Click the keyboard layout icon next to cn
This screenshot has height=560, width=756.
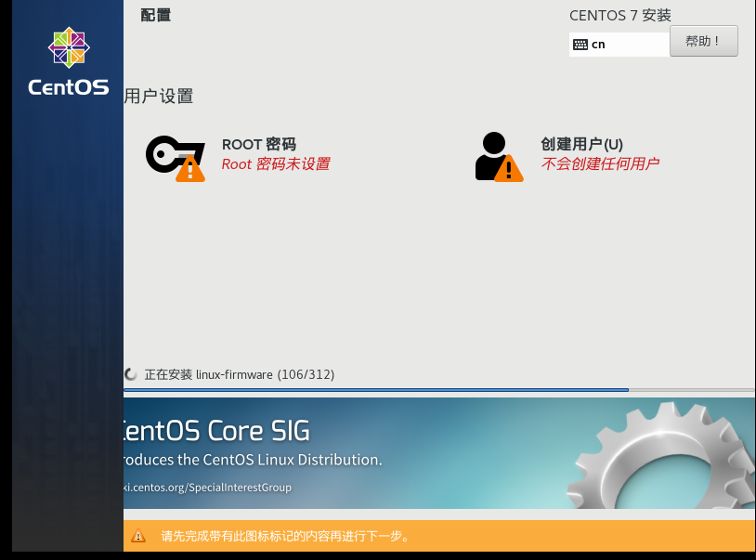point(580,45)
